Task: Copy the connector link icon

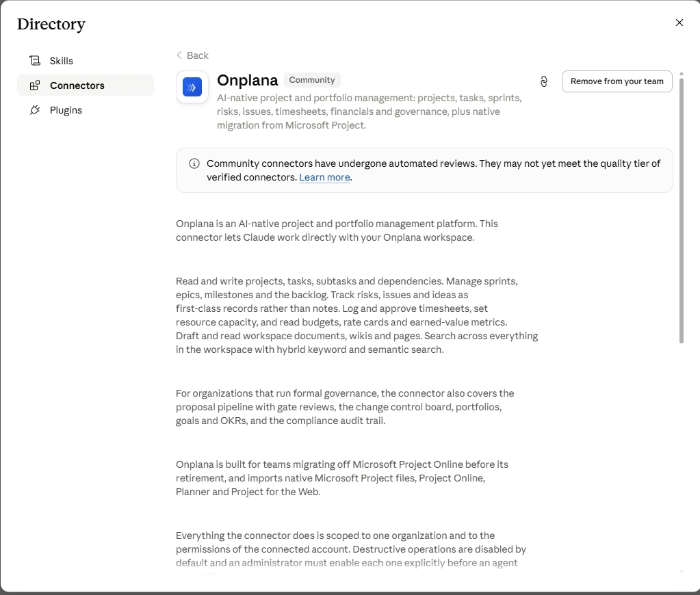Action: 544,81
